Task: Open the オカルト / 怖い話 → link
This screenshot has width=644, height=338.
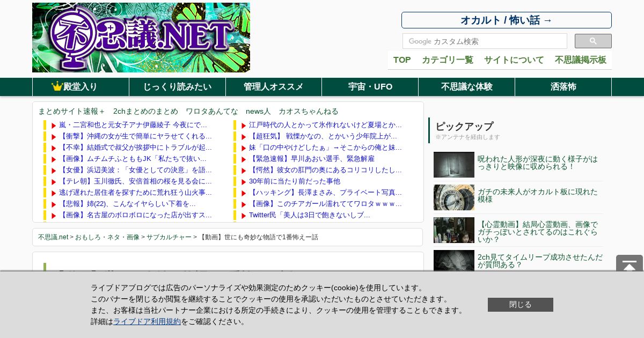Action: point(507,20)
